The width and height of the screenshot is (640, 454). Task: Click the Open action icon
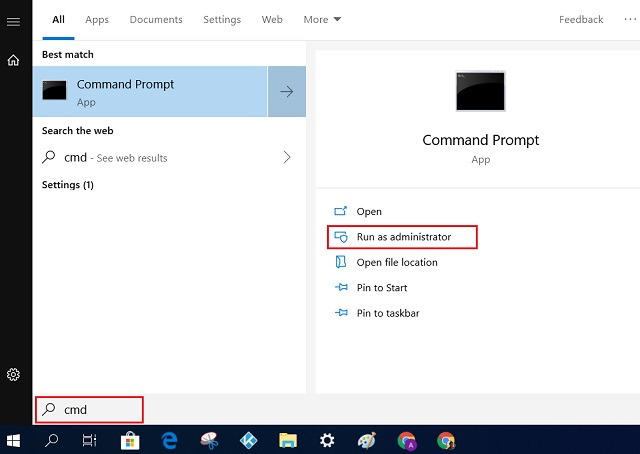point(340,211)
